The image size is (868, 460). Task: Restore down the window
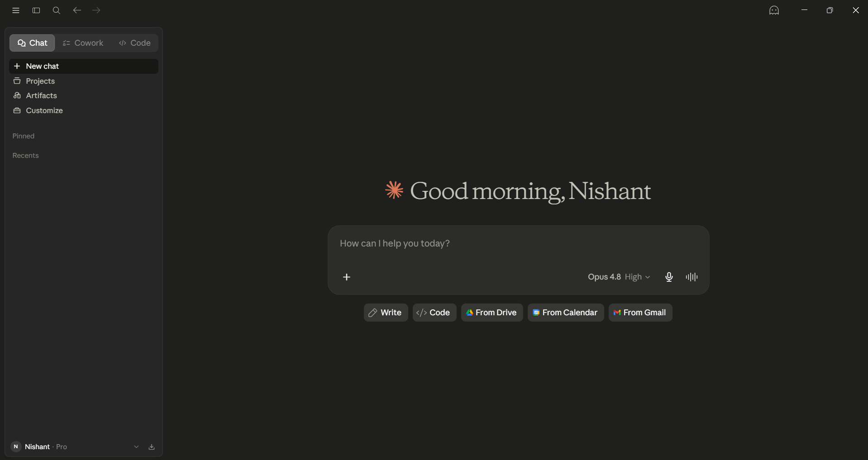tap(830, 10)
